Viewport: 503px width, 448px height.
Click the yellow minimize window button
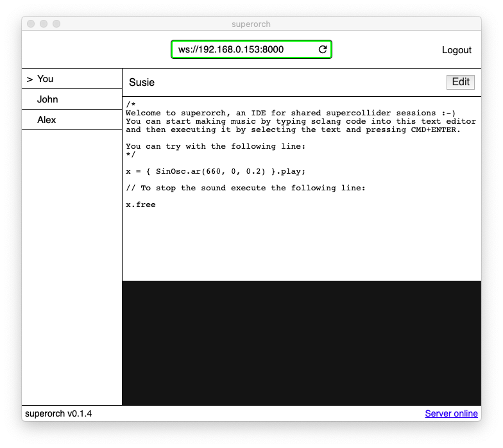click(44, 24)
